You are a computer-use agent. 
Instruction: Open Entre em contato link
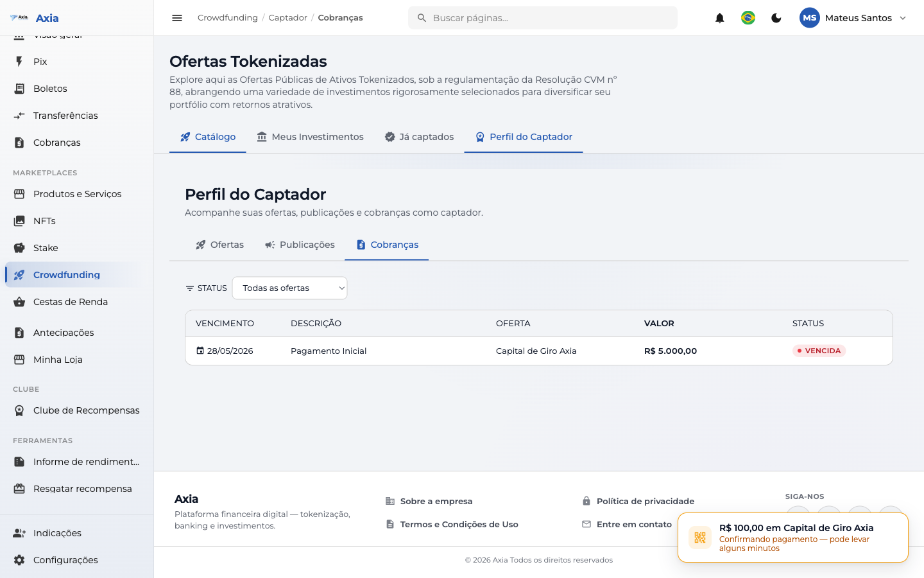point(626,524)
